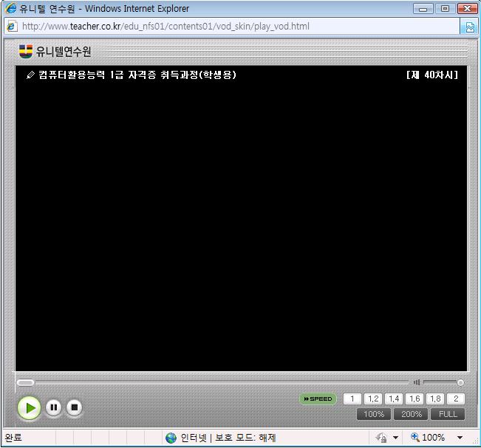Click the address bar URL field
The height and width of the screenshot is (448, 481).
click(x=232, y=27)
